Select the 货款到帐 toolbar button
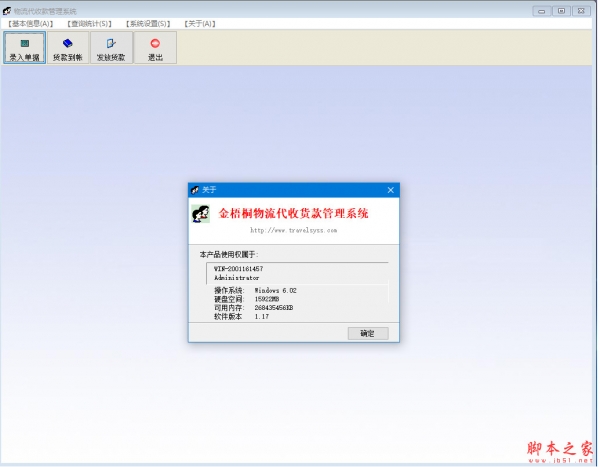This screenshot has width=600, height=467. coord(68,47)
